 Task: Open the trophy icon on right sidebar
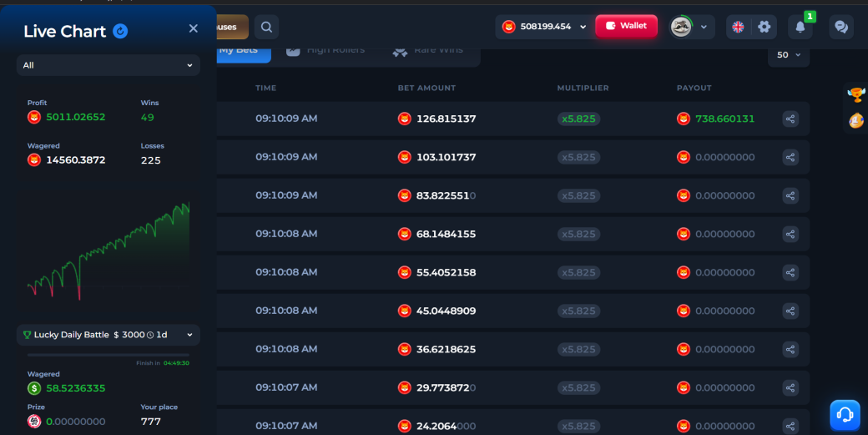(855, 94)
